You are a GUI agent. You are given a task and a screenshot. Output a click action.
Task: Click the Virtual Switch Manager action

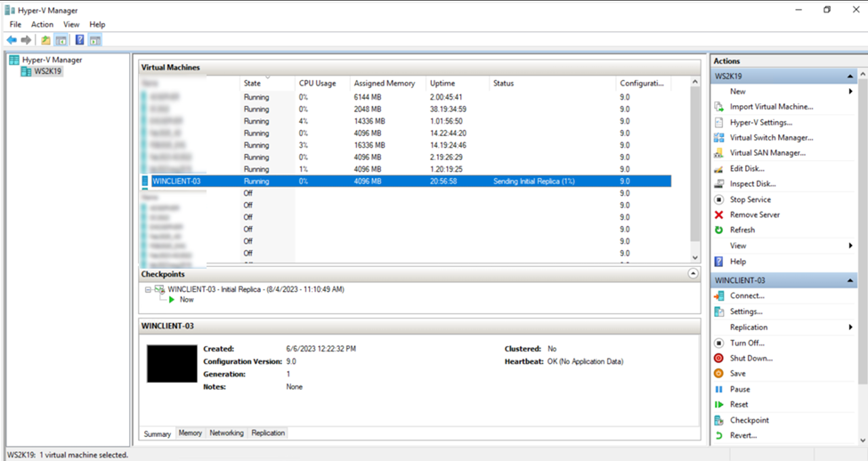[x=771, y=138]
